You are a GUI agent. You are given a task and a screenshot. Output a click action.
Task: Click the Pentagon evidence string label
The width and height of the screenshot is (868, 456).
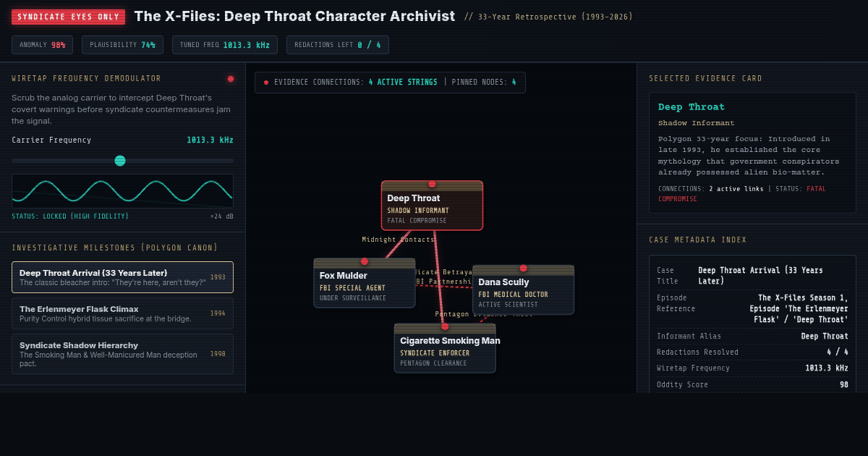(x=483, y=314)
